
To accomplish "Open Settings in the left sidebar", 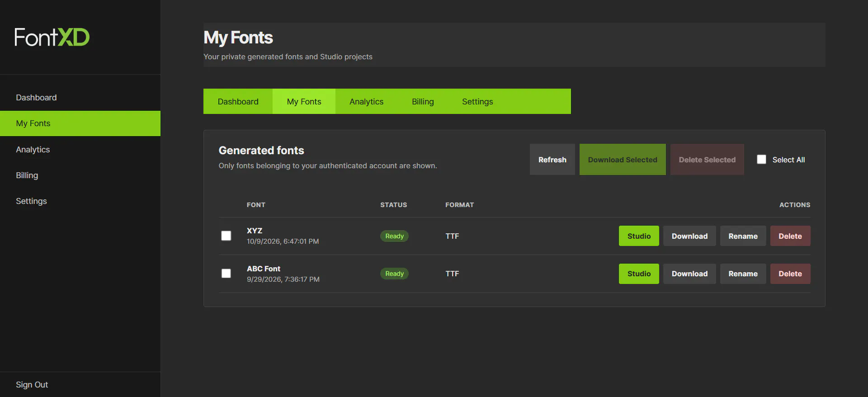I will click(80, 201).
